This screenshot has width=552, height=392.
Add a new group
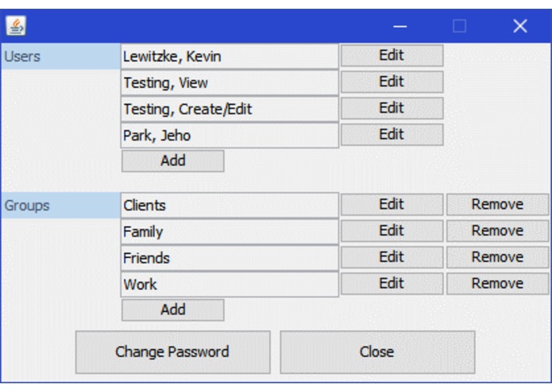pyautogui.click(x=173, y=310)
